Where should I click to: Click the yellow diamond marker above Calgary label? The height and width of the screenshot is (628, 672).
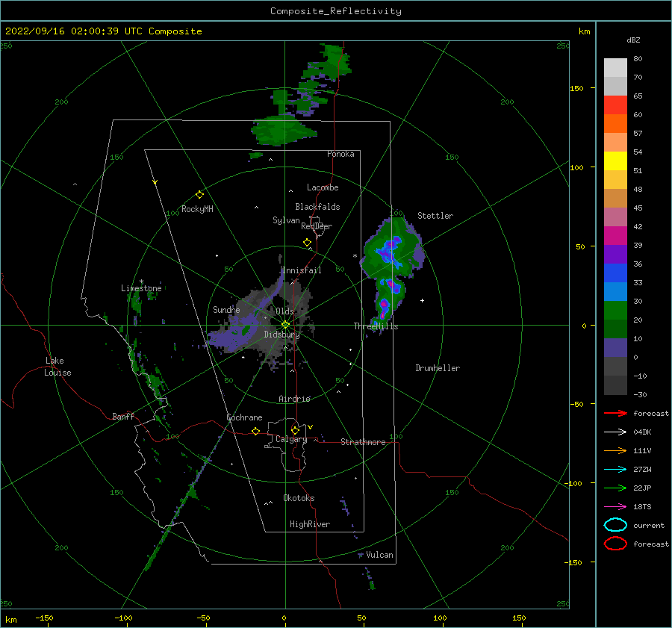pos(295,430)
